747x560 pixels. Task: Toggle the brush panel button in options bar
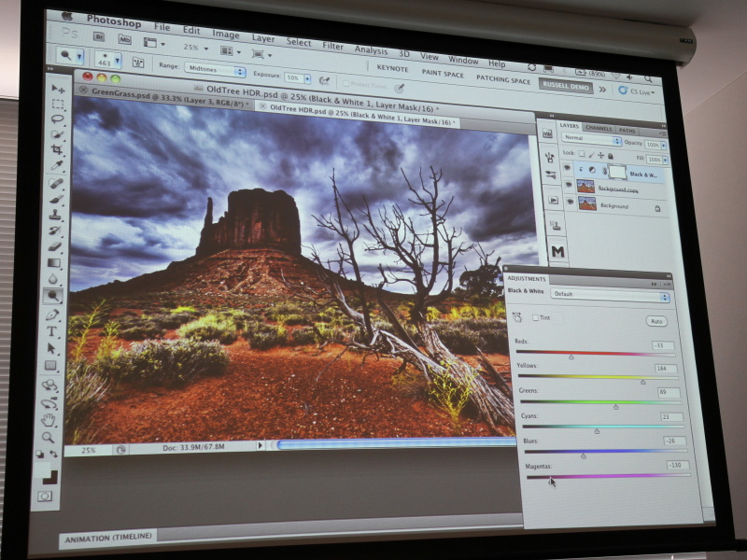click(138, 63)
